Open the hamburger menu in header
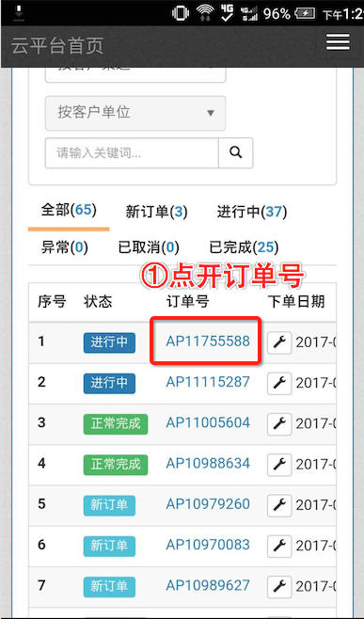Image resolution: width=364 pixels, height=619 pixels. click(x=338, y=41)
